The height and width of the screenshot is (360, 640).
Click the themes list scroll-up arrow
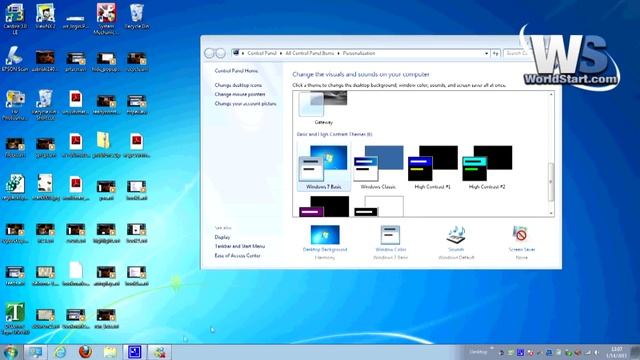551,95
